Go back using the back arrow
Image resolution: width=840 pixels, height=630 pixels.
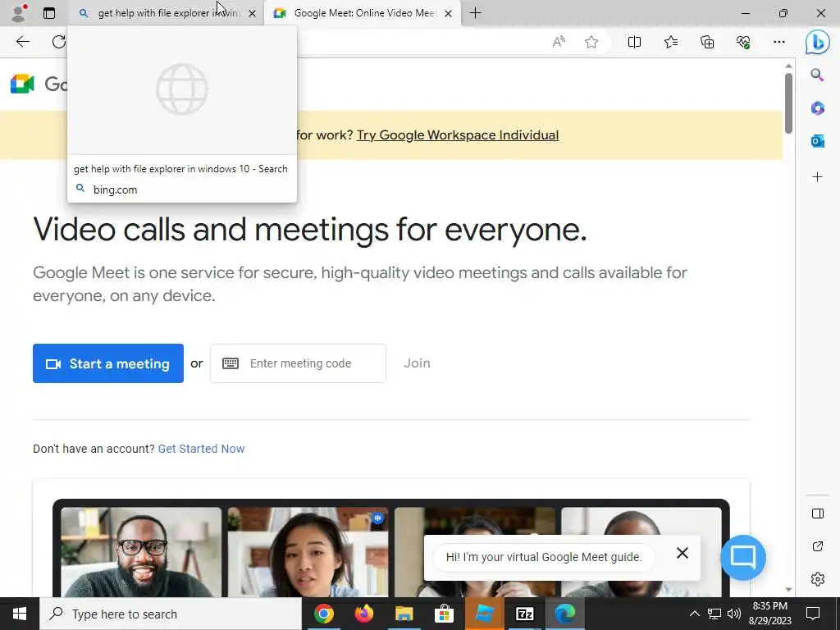pyautogui.click(x=22, y=42)
